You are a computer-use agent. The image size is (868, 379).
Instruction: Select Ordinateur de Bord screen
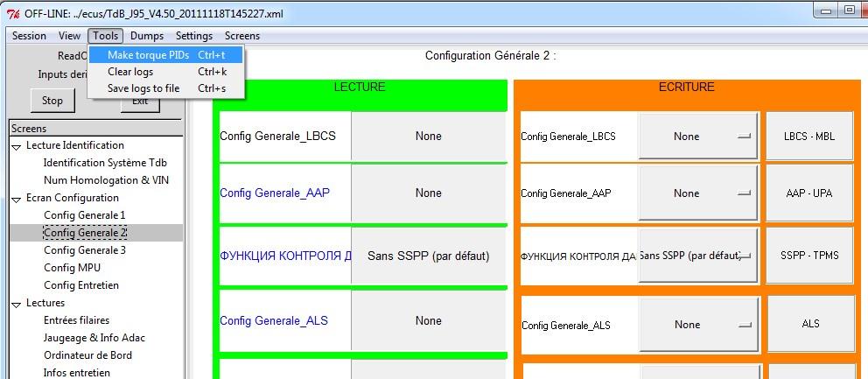[88, 355]
